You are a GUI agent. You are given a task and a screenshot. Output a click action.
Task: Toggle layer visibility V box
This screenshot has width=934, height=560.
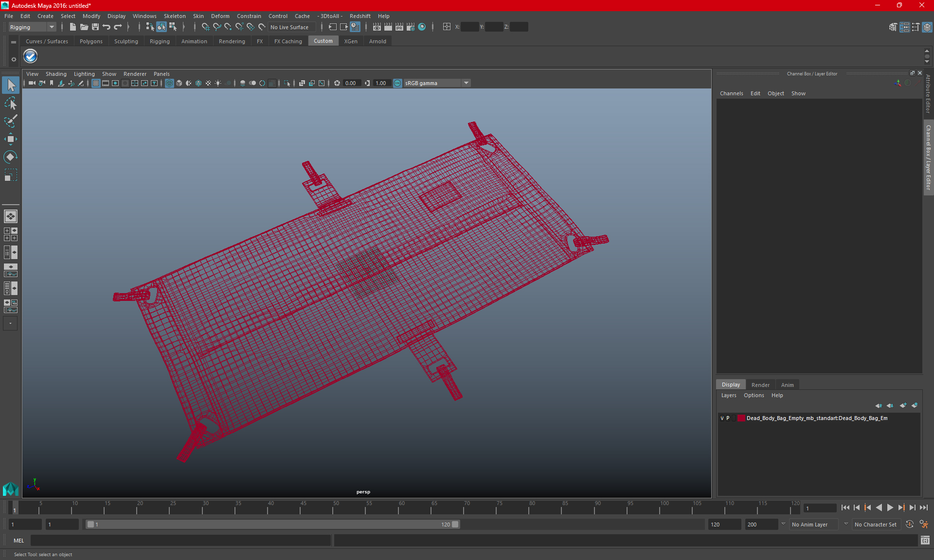[722, 418]
